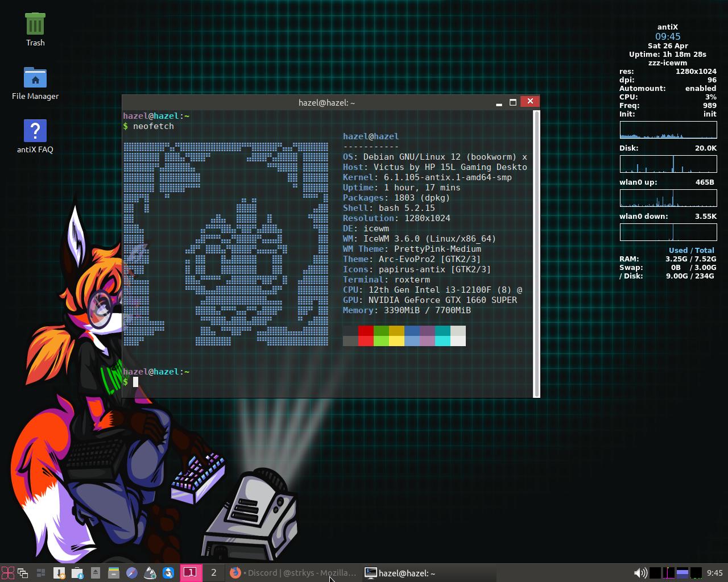
Task: Open the volume speaker tray icon
Action: click(x=640, y=573)
